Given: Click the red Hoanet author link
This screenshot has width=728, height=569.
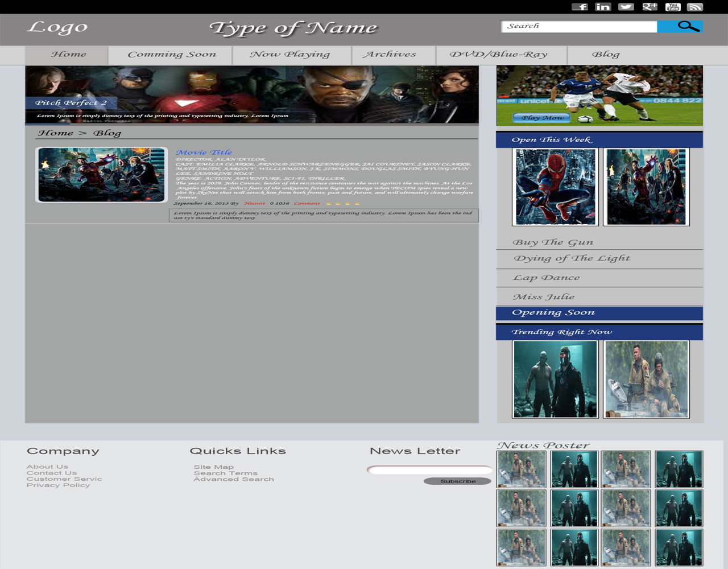Looking at the screenshot, I should pos(254,203).
